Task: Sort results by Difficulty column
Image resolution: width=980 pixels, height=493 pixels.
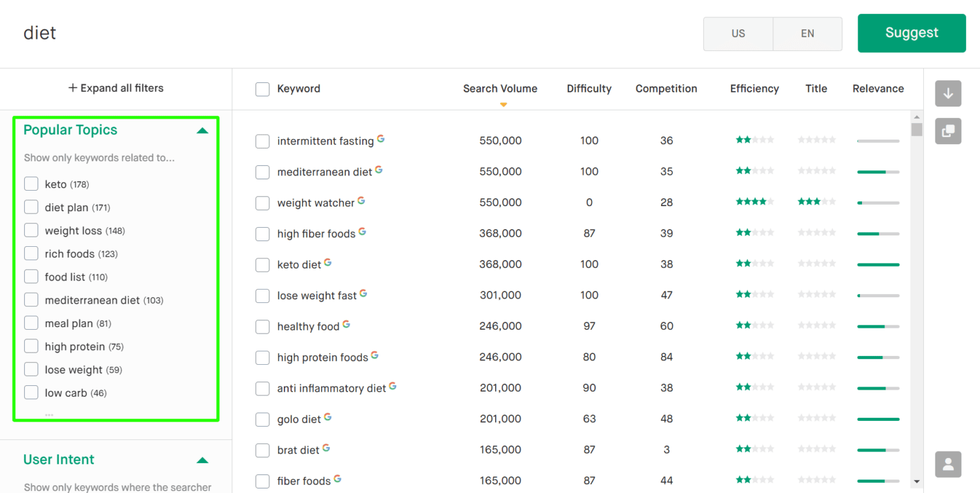Action: click(x=588, y=89)
